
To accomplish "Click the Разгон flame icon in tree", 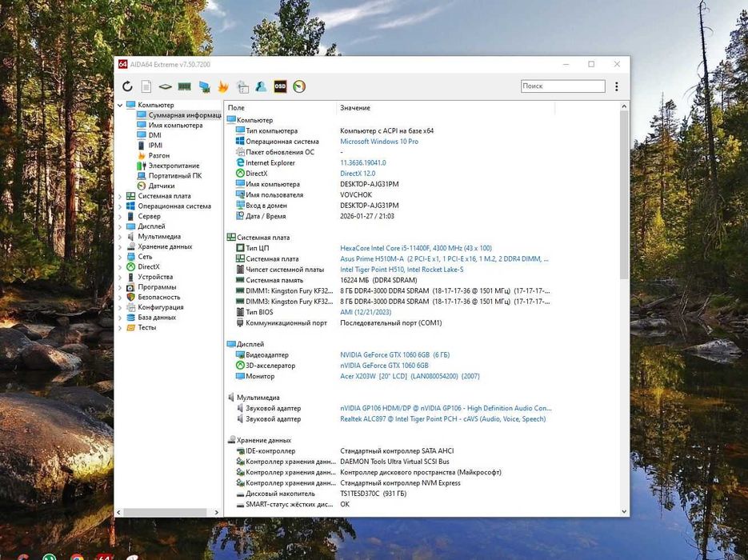I will pos(142,155).
